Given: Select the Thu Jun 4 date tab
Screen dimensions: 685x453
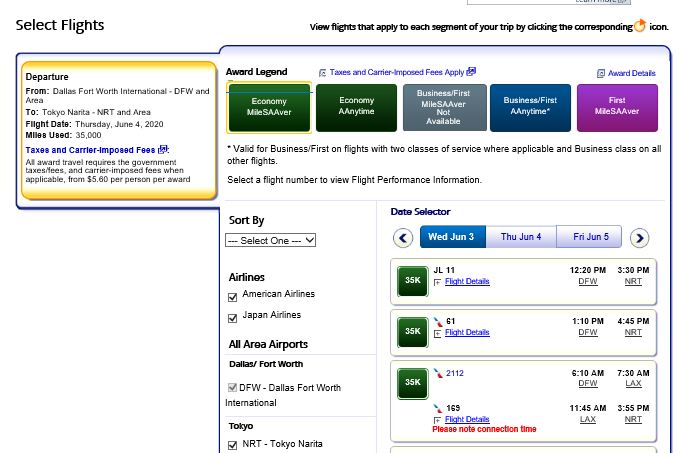Looking at the screenshot, I should point(521,237).
